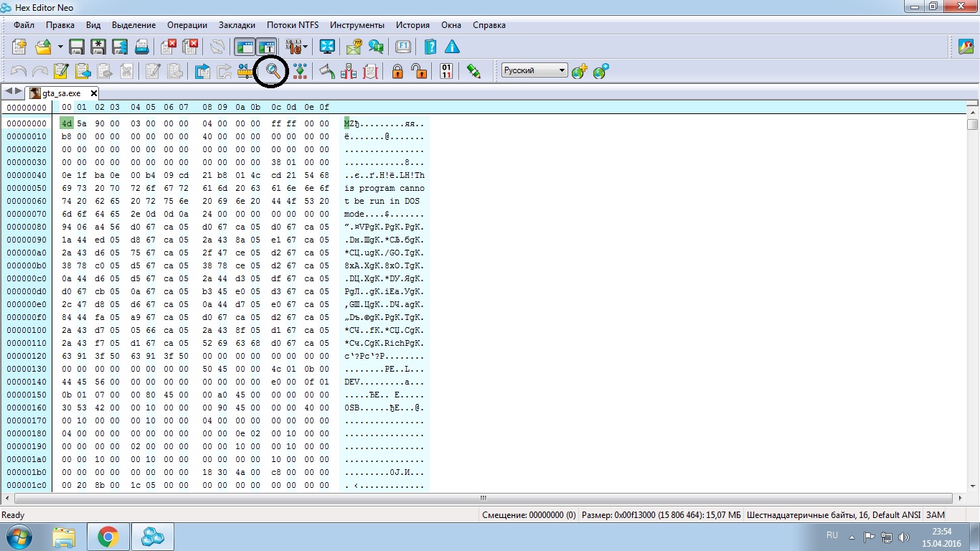980x551 pixels.
Task: Open the Русский language dropdown
Action: pyautogui.click(x=534, y=70)
